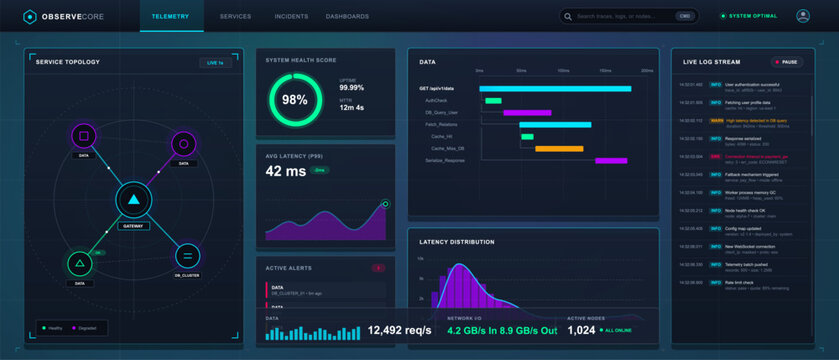Select the Fetch_Relations cyan span bar
Image resolution: width=839 pixels, height=360 pixels.
point(555,125)
